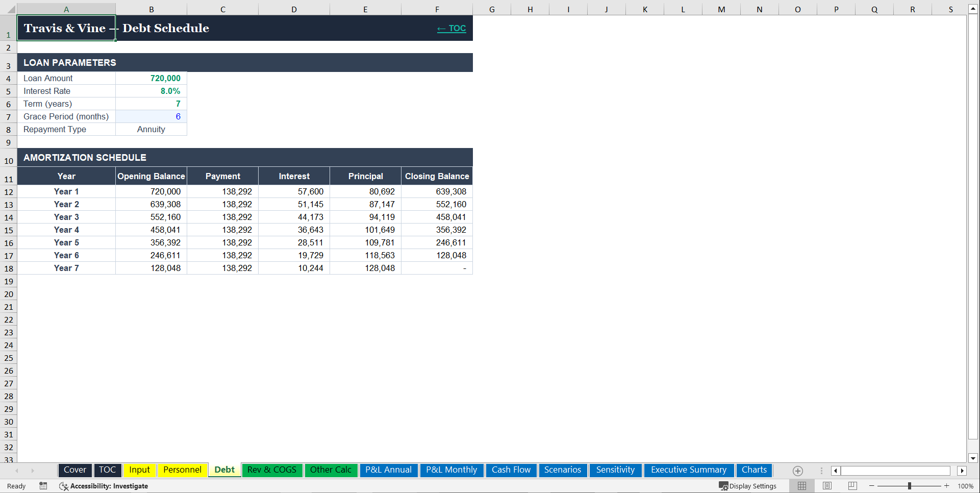
Task: Open the Scenarios sheet tab
Action: tap(562, 470)
